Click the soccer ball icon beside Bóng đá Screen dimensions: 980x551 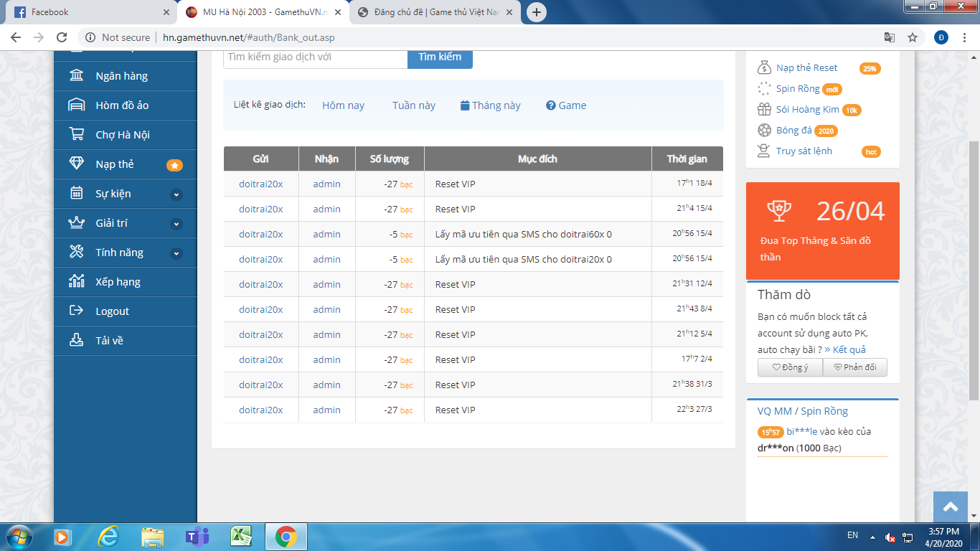(x=764, y=131)
